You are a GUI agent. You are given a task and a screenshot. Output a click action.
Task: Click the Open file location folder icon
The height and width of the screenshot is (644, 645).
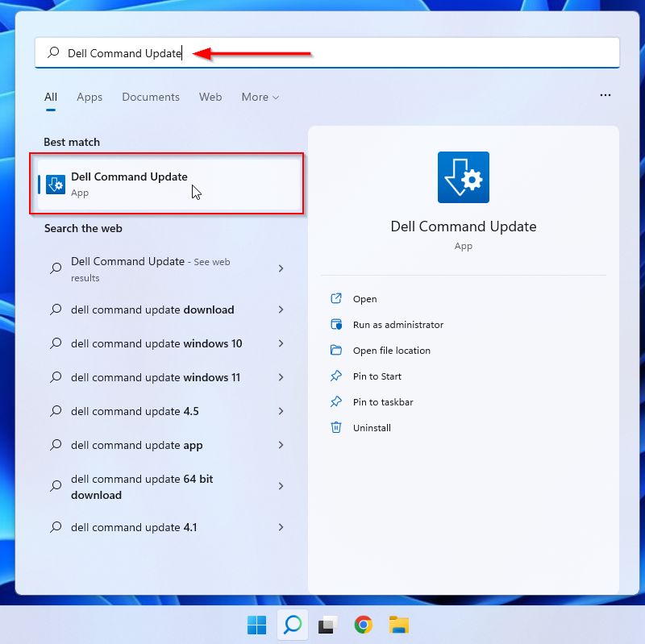[x=336, y=350]
